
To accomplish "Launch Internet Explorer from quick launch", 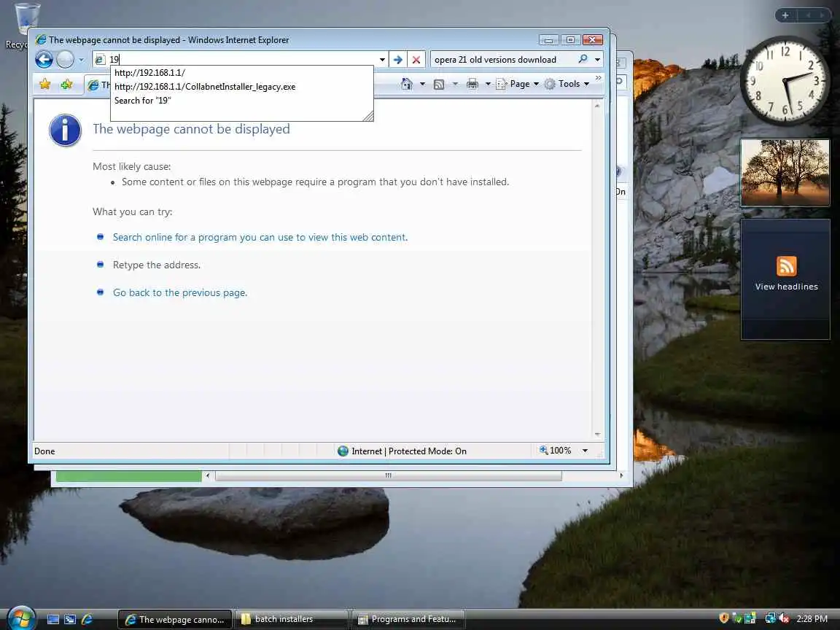I will (87, 619).
